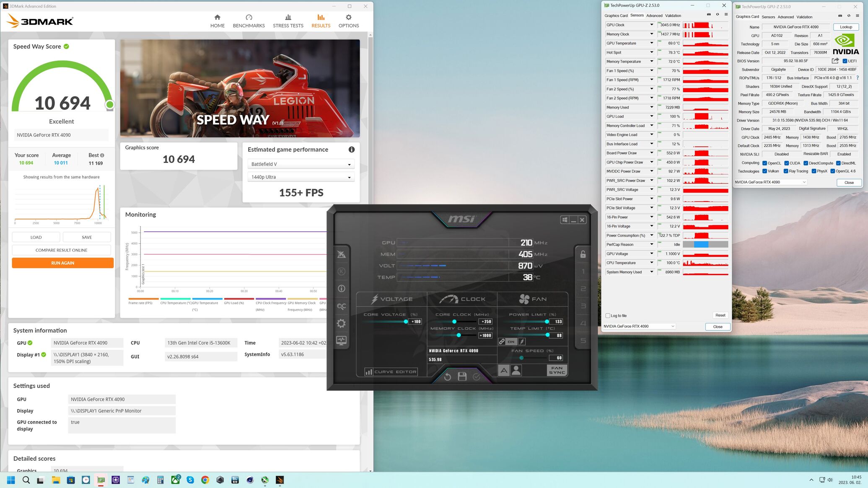Viewport: 868px width, 488px height.
Task: Enable the Log to file checkbox
Action: click(x=608, y=316)
